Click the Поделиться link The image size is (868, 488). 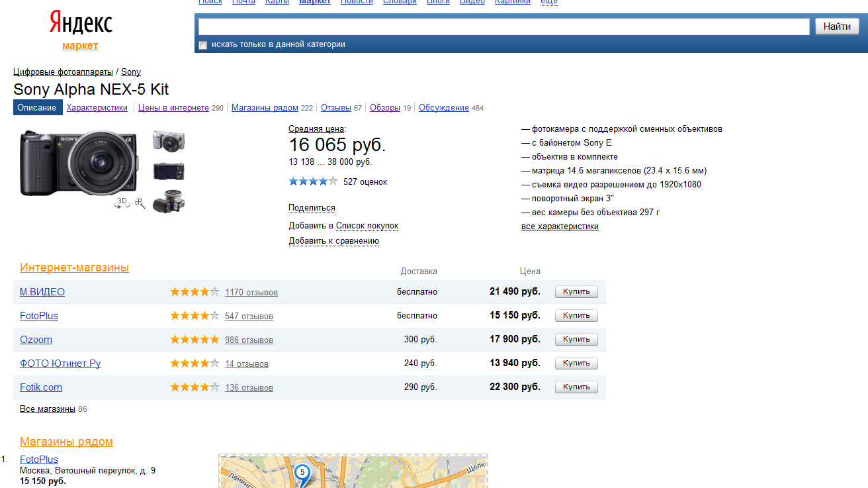pyautogui.click(x=312, y=208)
